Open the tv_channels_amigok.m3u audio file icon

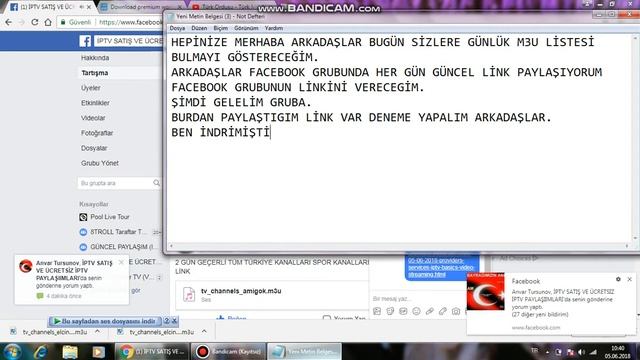point(189,294)
